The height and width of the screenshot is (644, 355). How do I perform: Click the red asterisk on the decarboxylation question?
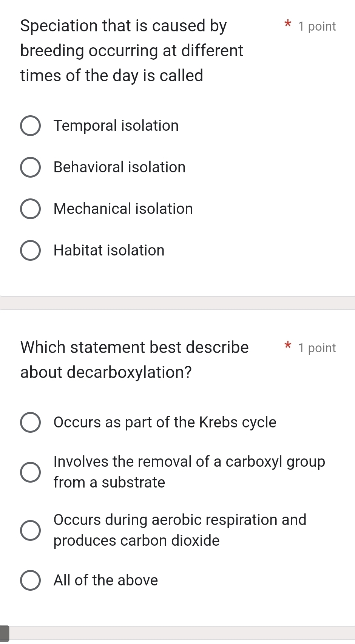(x=288, y=346)
